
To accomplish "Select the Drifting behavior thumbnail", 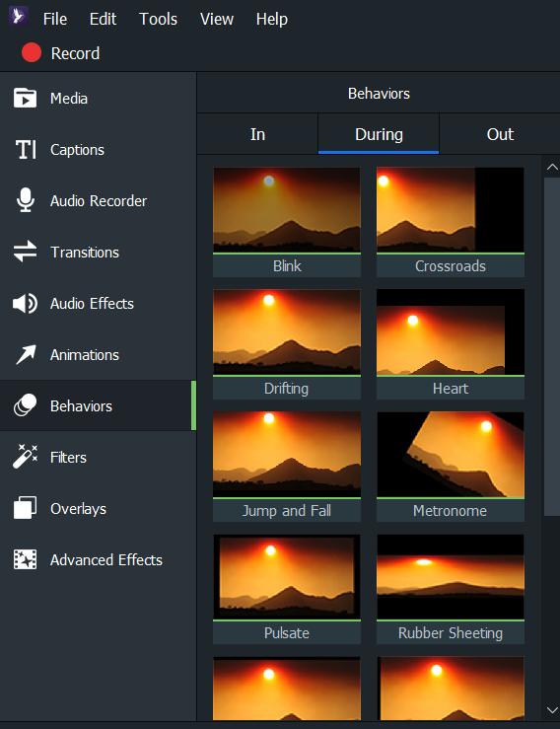I will (x=287, y=332).
